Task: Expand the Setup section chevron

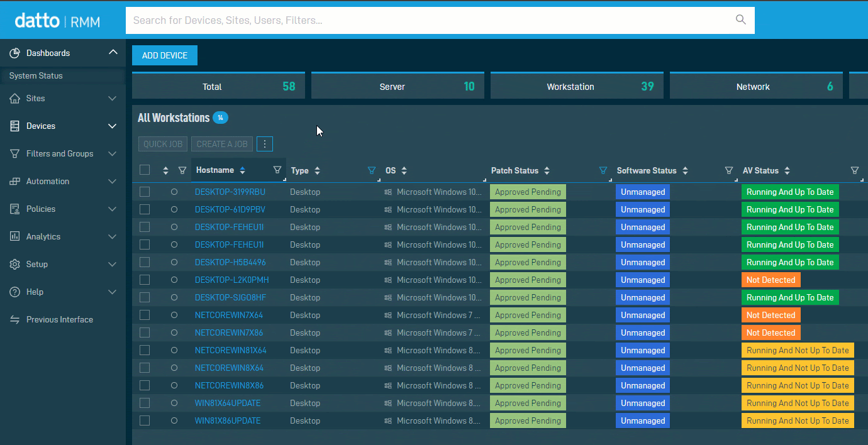Action: point(113,265)
